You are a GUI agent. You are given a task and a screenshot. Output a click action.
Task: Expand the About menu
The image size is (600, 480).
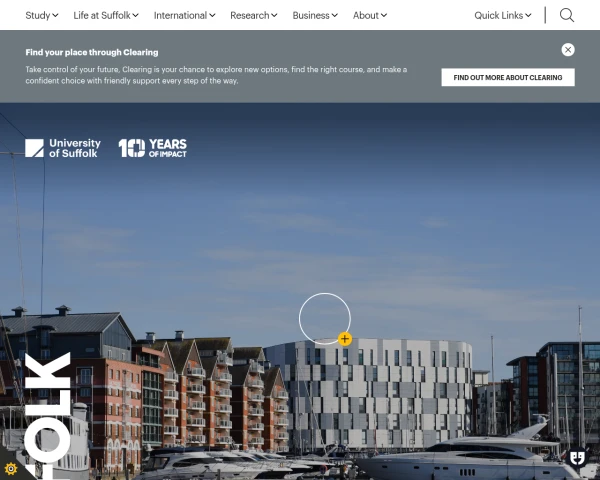click(x=370, y=15)
